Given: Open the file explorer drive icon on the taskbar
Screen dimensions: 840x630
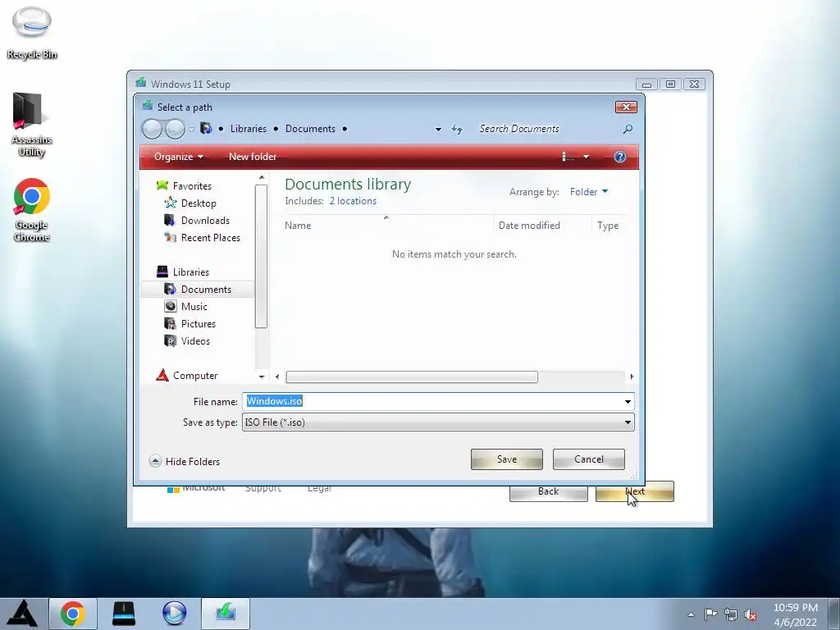Looking at the screenshot, I should (124, 614).
